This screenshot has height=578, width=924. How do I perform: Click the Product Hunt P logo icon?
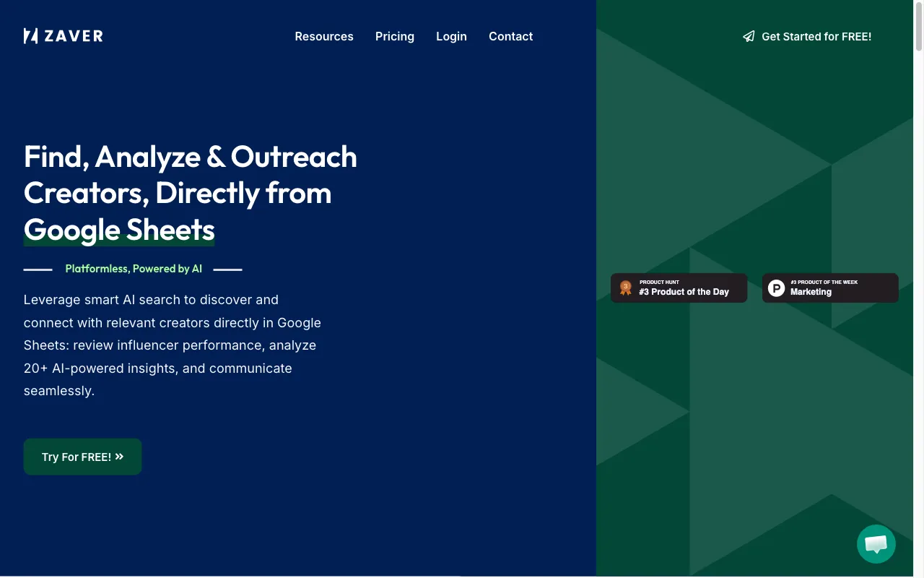776,288
